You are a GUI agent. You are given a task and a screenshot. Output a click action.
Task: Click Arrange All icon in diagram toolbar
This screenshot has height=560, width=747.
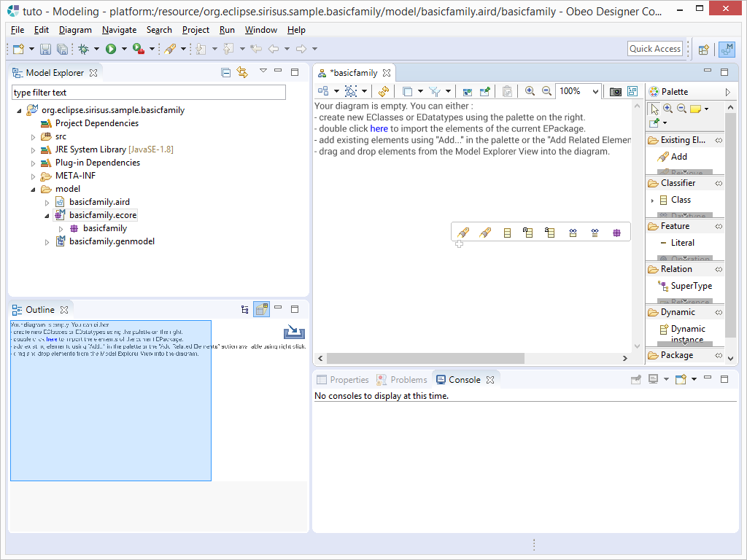323,91
